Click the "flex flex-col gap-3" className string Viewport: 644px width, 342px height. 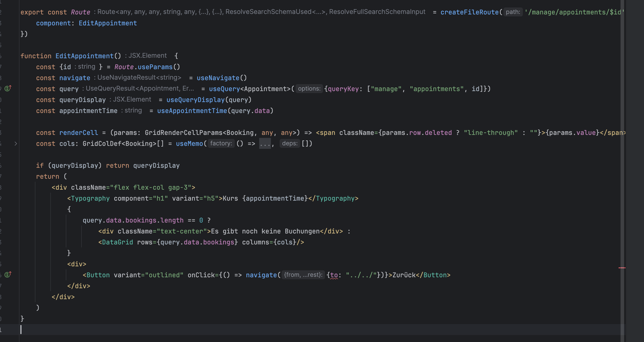coord(151,187)
